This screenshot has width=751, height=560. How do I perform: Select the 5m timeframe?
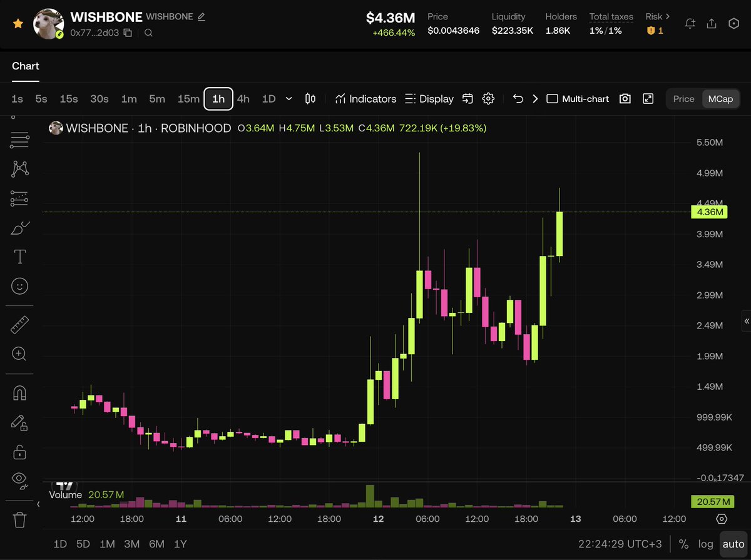tap(157, 99)
